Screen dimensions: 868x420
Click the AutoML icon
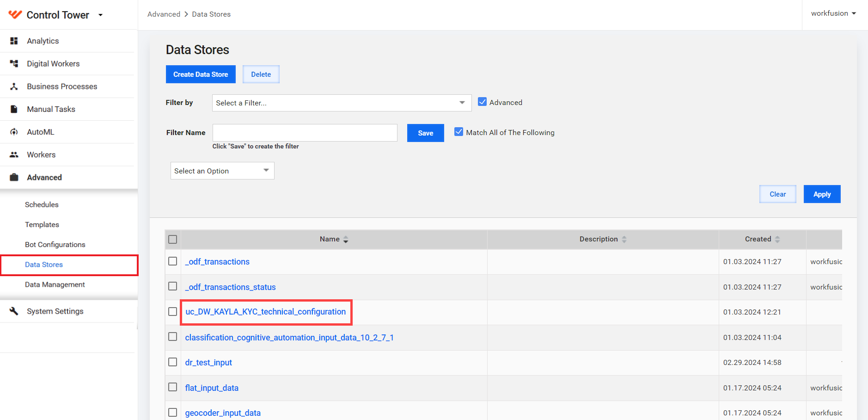[x=14, y=132]
